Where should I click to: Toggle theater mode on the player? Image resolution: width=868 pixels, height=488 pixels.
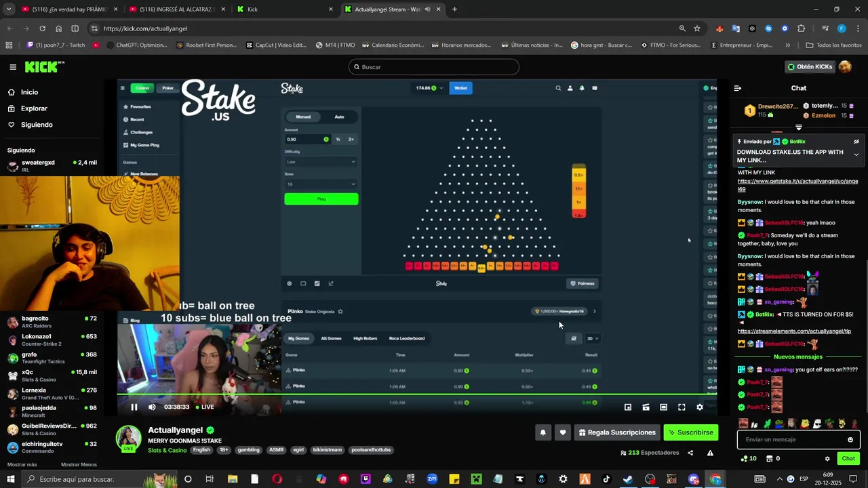click(x=663, y=407)
